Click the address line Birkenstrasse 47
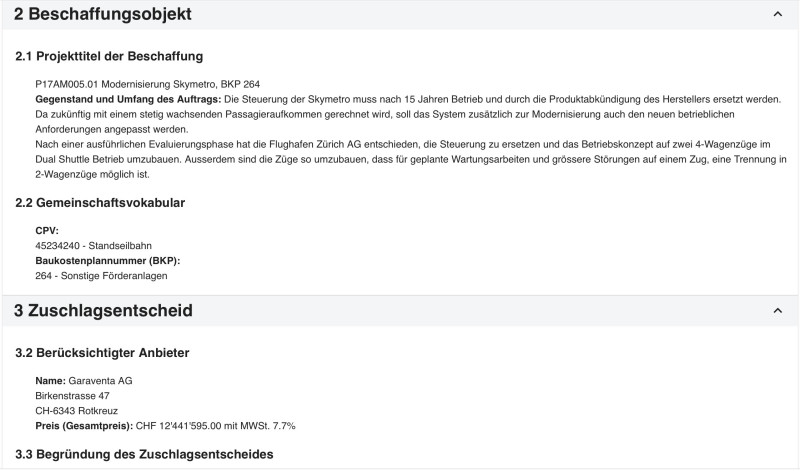800x471 pixels. click(x=72, y=396)
